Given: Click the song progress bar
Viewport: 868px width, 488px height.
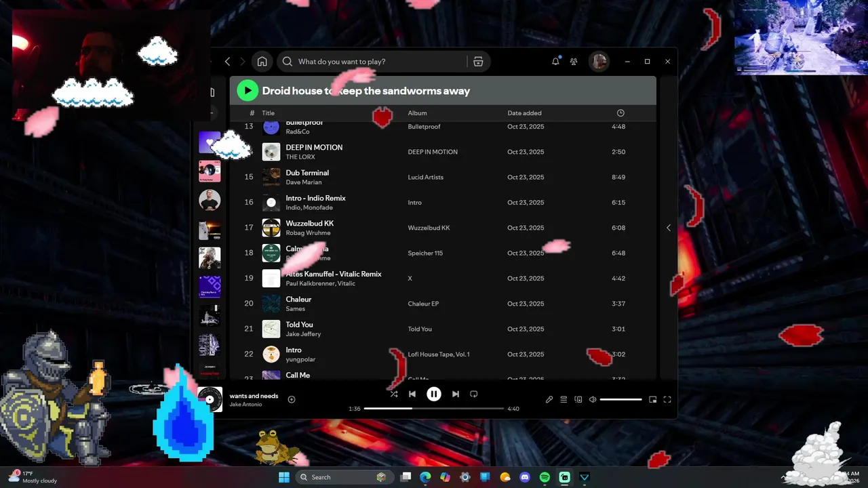Looking at the screenshot, I should click(x=434, y=409).
